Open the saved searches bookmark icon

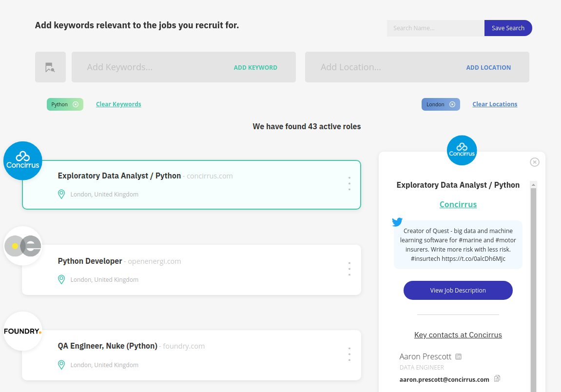[50, 67]
